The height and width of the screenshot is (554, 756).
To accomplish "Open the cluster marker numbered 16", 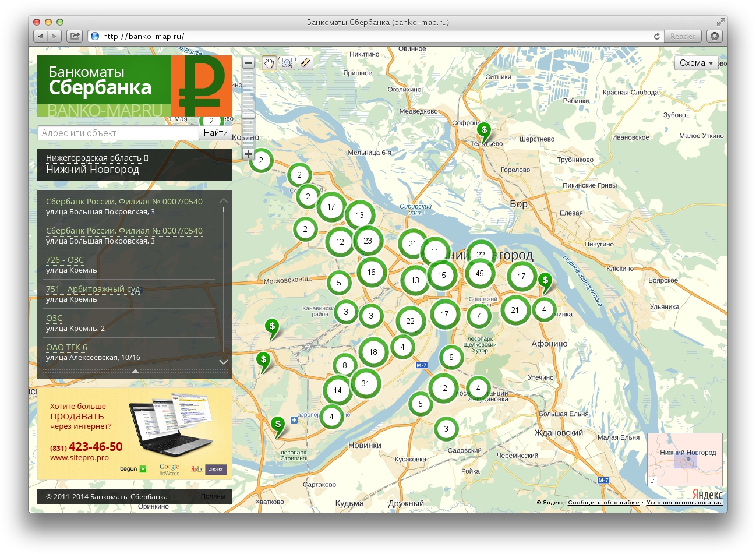I will click(x=372, y=272).
